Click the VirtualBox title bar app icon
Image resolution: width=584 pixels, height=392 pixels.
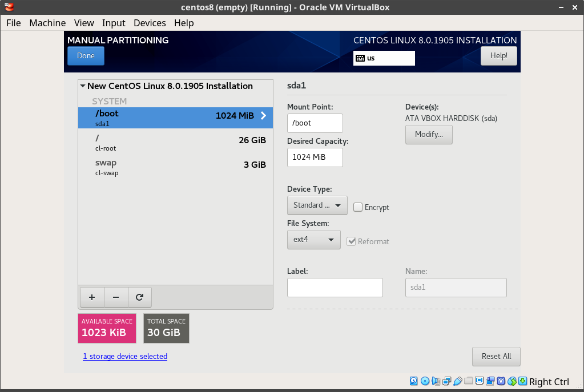[x=9, y=7]
